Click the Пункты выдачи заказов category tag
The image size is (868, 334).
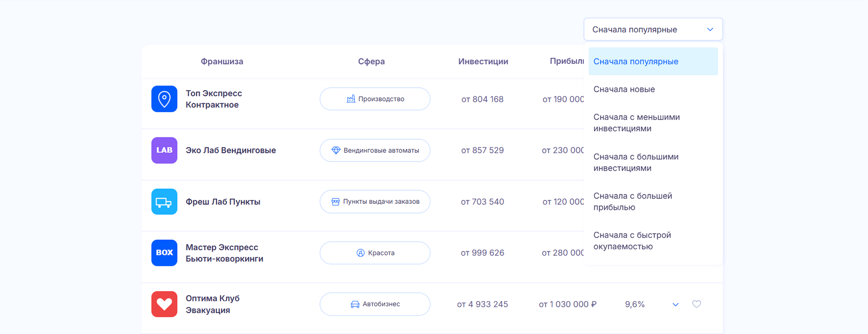tap(375, 202)
